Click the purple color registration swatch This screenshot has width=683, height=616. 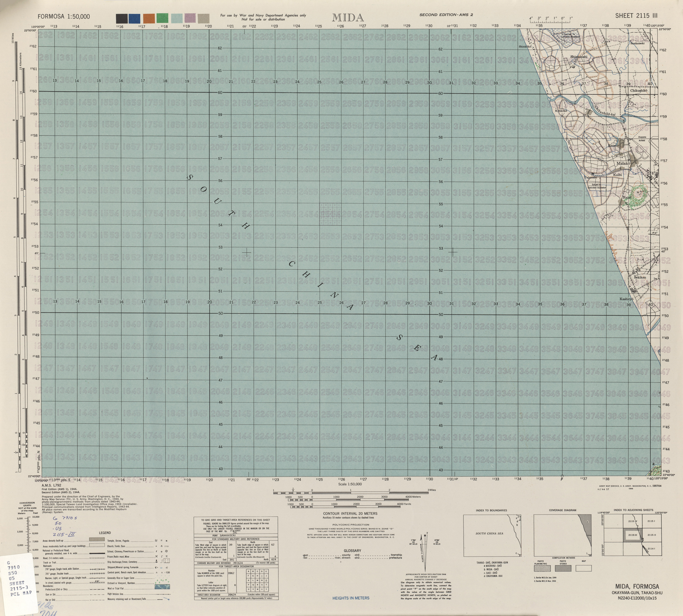[190, 18]
